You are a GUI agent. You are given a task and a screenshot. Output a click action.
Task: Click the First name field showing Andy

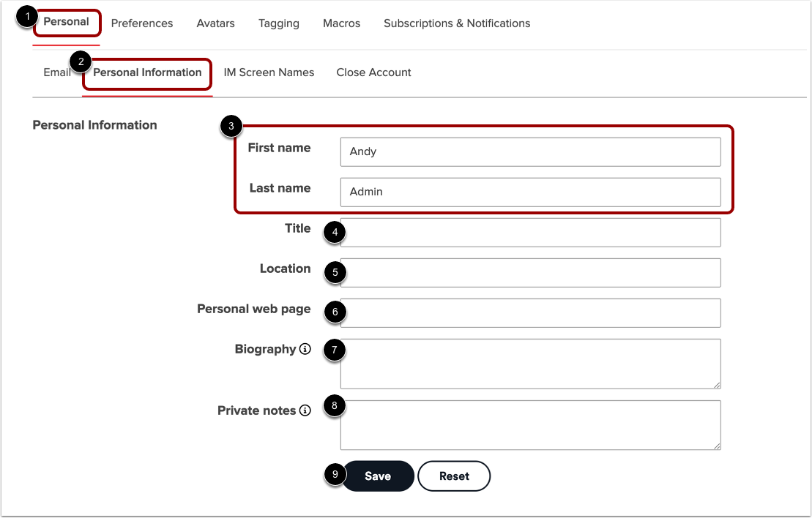pos(529,151)
